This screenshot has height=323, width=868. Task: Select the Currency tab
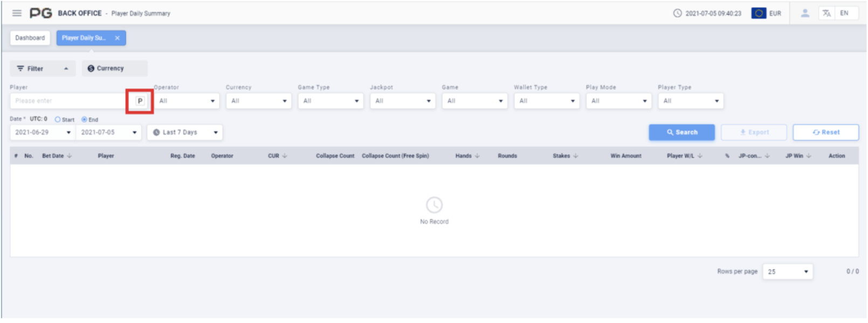pyautogui.click(x=114, y=68)
